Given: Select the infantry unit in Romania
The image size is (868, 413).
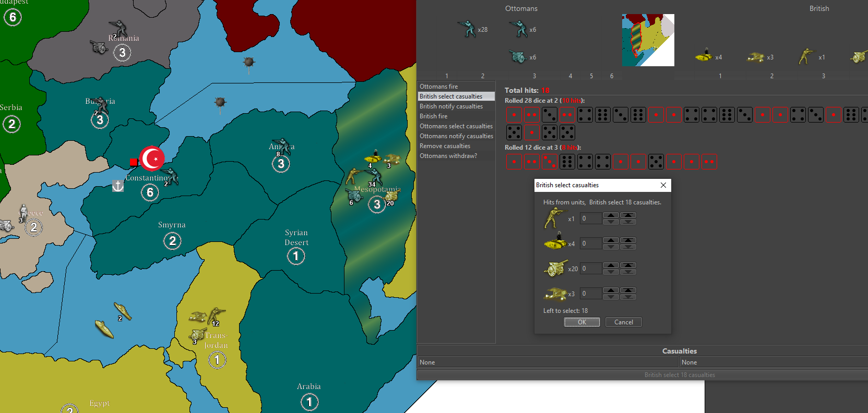Looking at the screenshot, I should pos(120,29).
